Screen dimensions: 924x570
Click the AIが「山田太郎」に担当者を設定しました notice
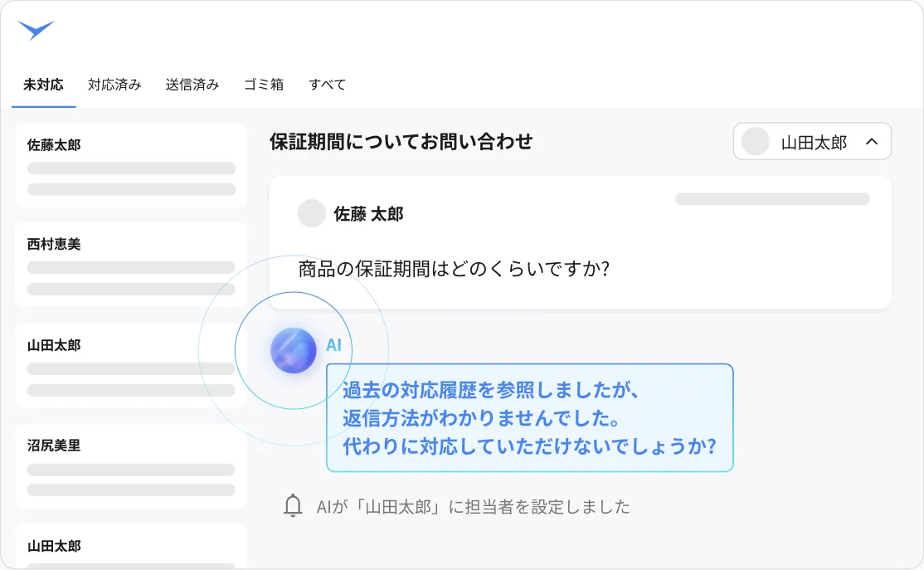pyautogui.click(x=473, y=506)
